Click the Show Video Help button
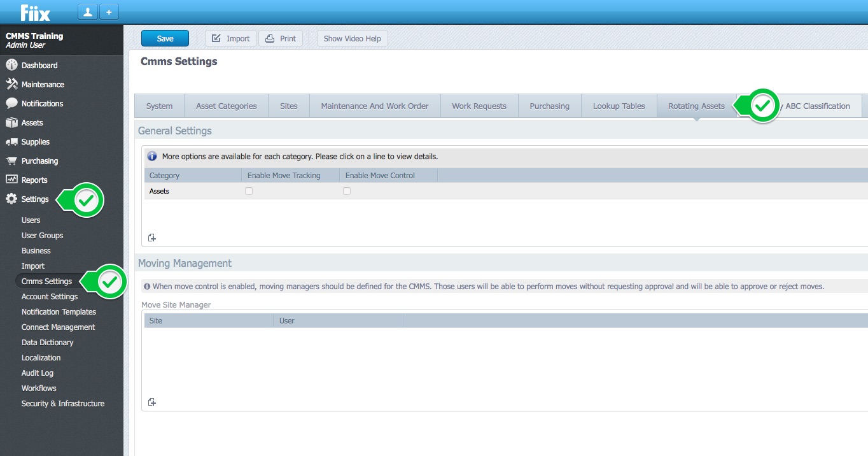Viewport: 868px width, 456px height. point(352,38)
